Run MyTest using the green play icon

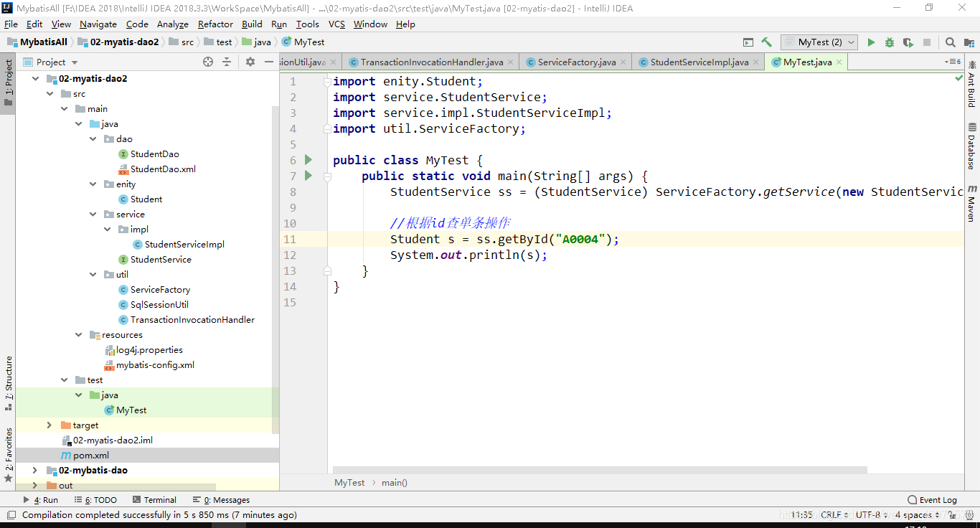pyautogui.click(x=871, y=42)
